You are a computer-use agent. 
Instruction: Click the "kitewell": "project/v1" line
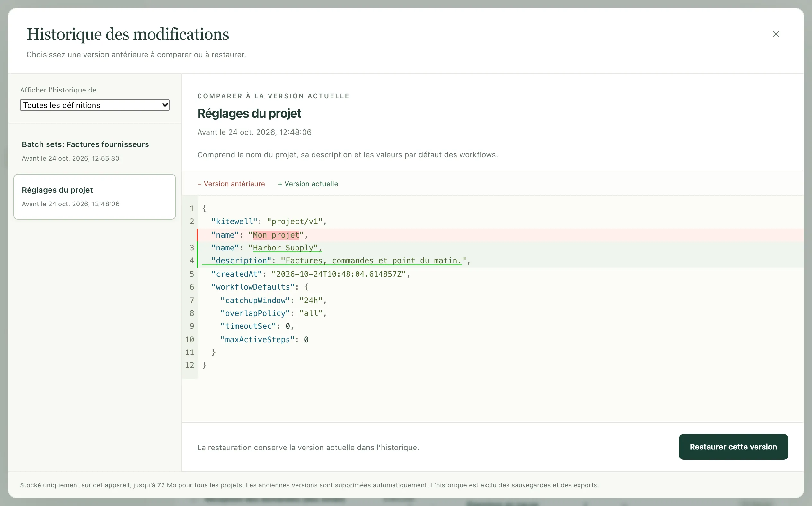(x=500, y=222)
